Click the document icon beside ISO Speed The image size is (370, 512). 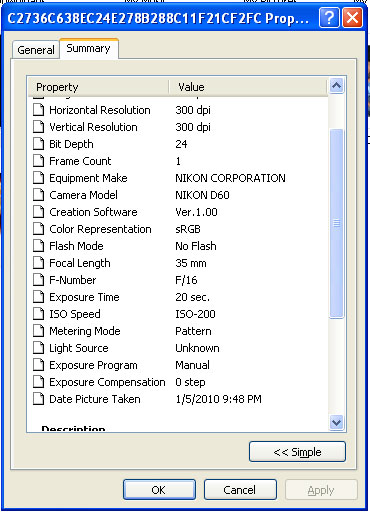click(39, 314)
